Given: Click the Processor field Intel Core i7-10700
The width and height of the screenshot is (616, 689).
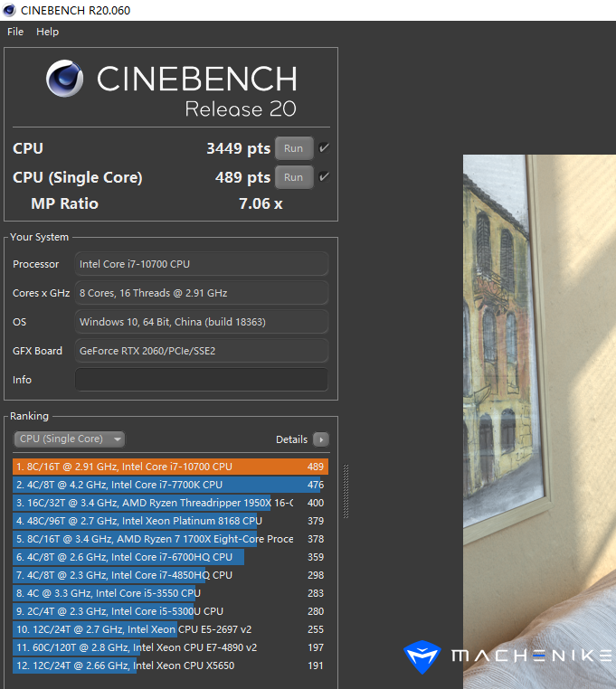Looking at the screenshot, I should point(202,264).
